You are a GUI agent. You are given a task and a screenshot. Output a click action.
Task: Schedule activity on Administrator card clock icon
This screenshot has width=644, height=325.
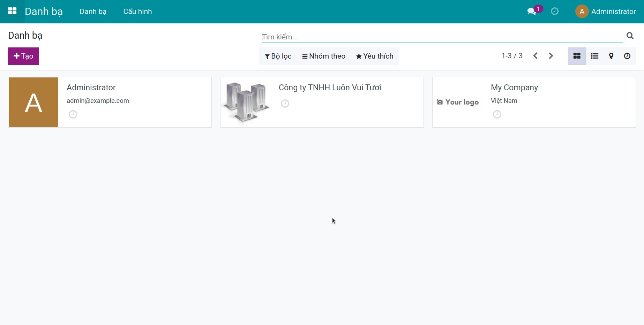pyautogui.click(x=73, y=114)
